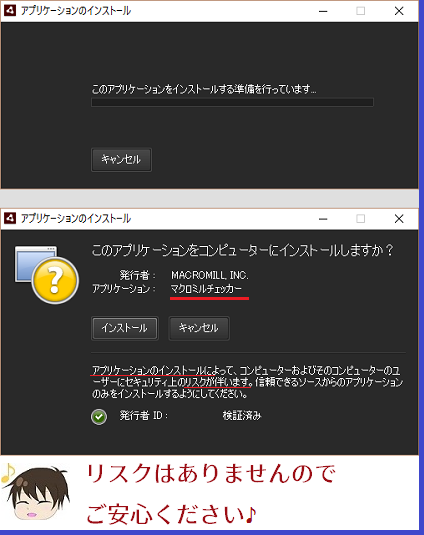Click the publisher name MACROMILL, INC.

coord(210,275)
